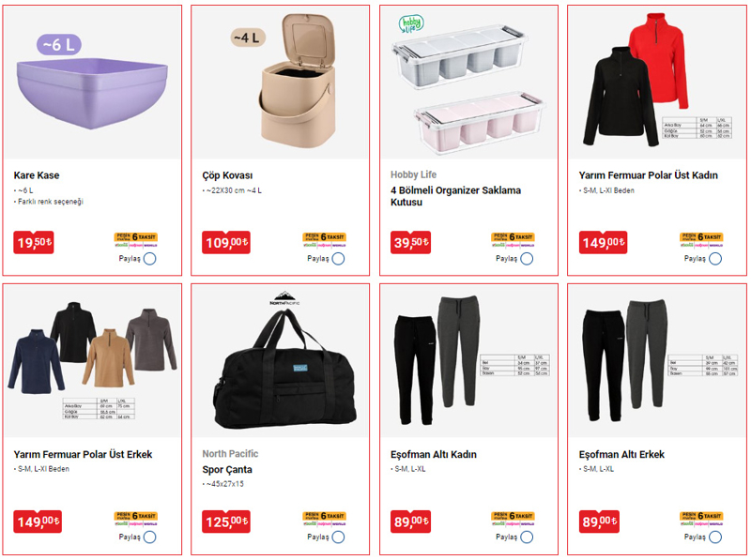751x560 pixels.
Task: Click 6 Taksit badge on Kare Kase
Action: tap(136, 239)
